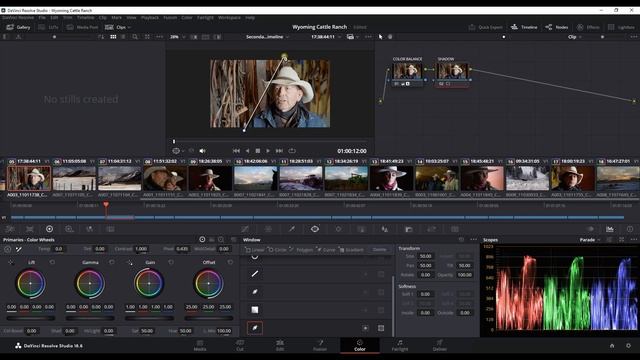Select the SHADOW node

point(452,71)
